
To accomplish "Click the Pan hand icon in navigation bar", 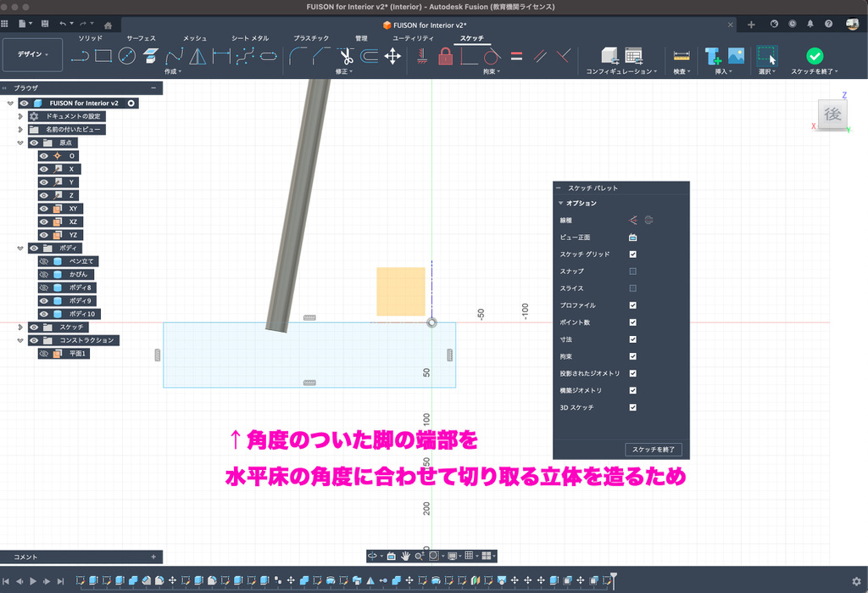I will 406,556.
